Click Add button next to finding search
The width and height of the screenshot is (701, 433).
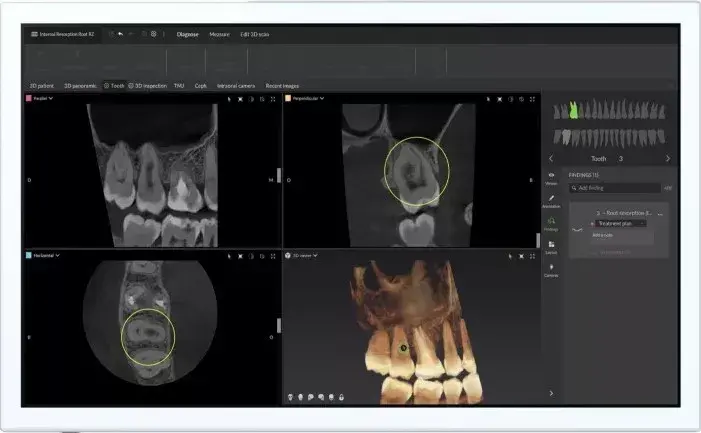[x=668, y=188]
